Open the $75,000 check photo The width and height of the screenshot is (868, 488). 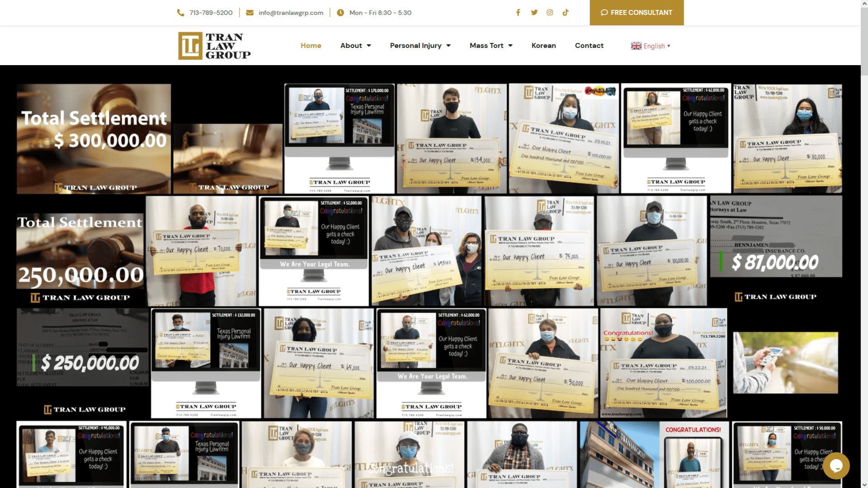click(539, 251)
